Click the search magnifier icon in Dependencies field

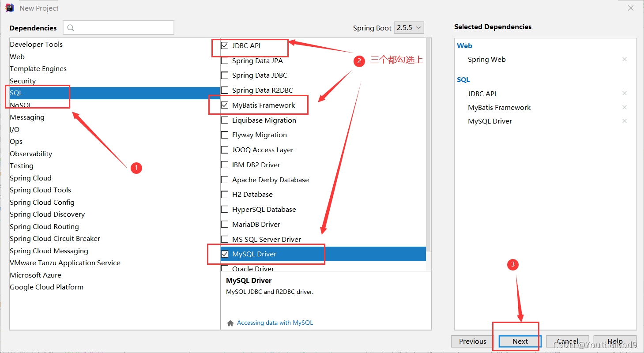71,28
